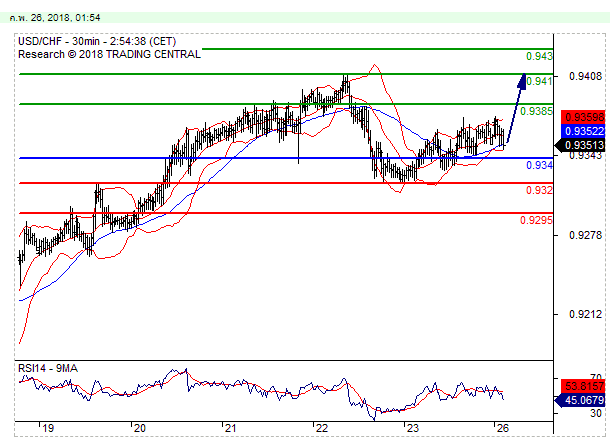Click date axis label 19
Image resolution: width=610 pixels, height=440 pixels.
[48, 428]
